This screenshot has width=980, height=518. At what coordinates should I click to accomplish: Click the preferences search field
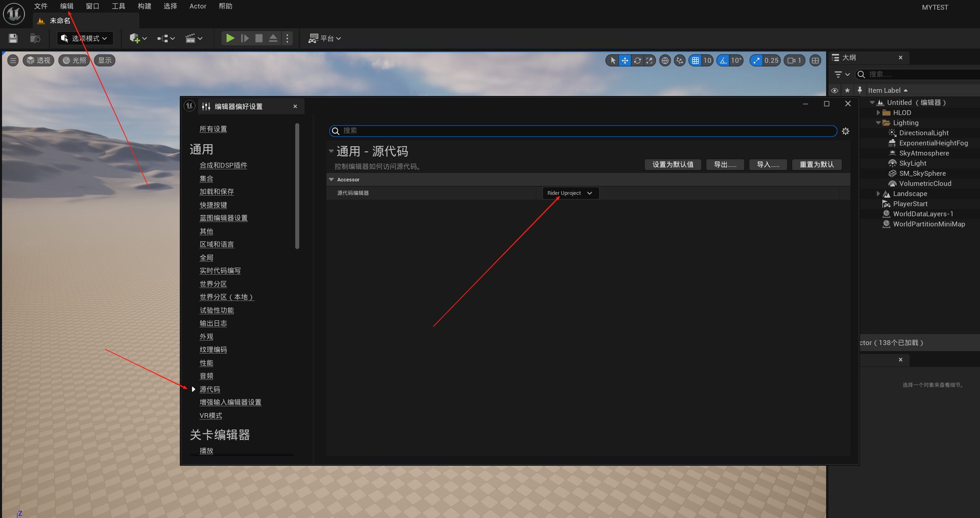[x=583, y=131]
